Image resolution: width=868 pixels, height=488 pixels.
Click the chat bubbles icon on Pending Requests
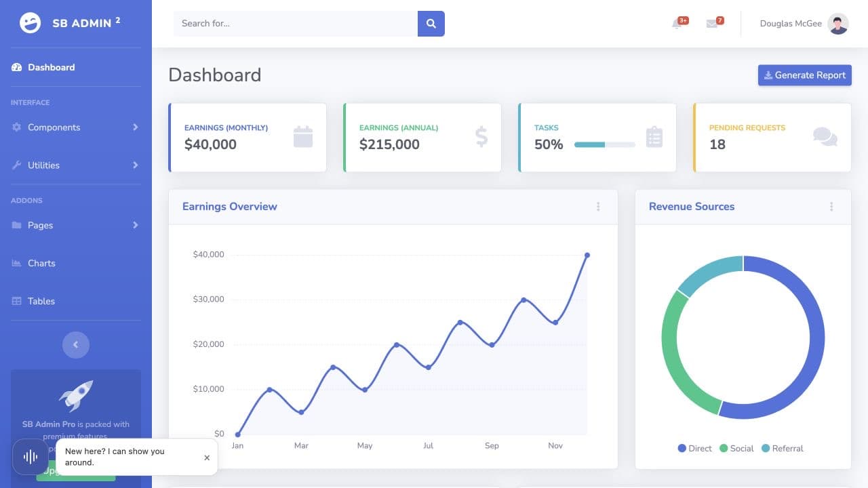825,137
